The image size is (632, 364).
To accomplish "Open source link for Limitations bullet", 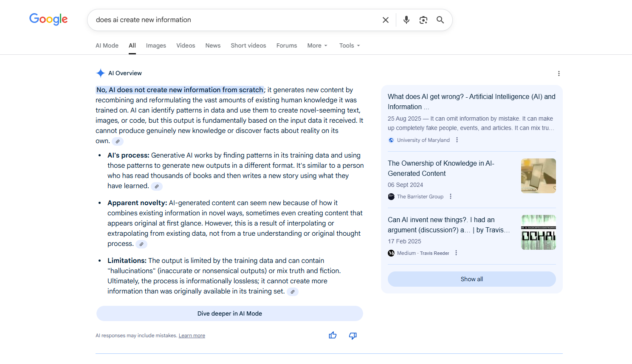I will point(293,292).
